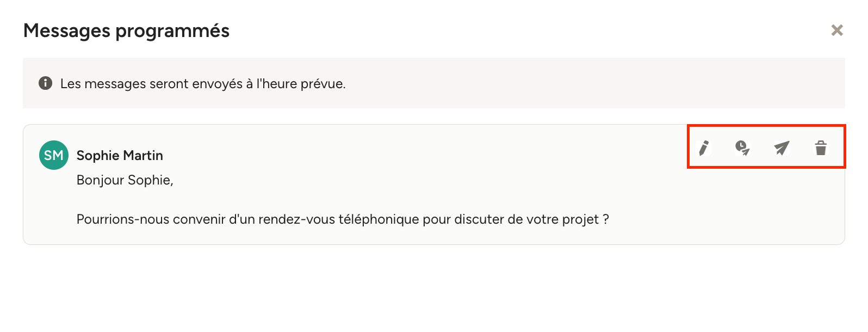This screenshot has width=868, height=332.
Task: Open the editor for Sophie Martin's message
Action: 704,147
